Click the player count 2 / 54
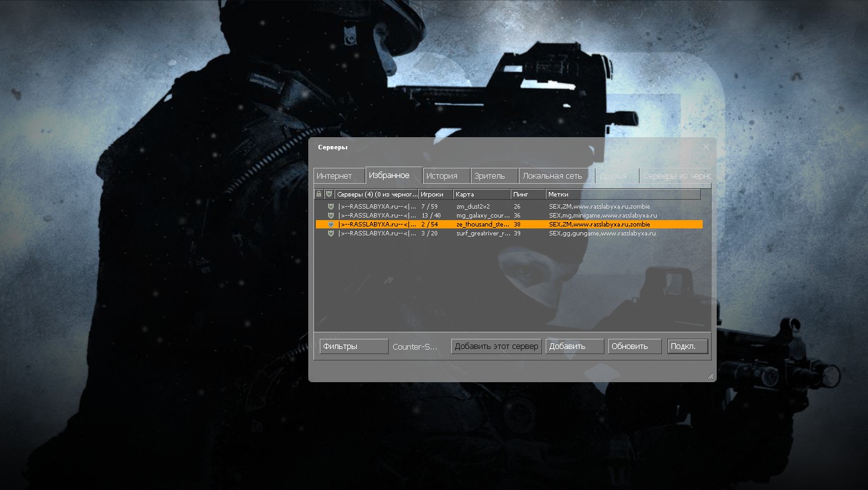Screen dimensions: 868x490 [430, 225]
